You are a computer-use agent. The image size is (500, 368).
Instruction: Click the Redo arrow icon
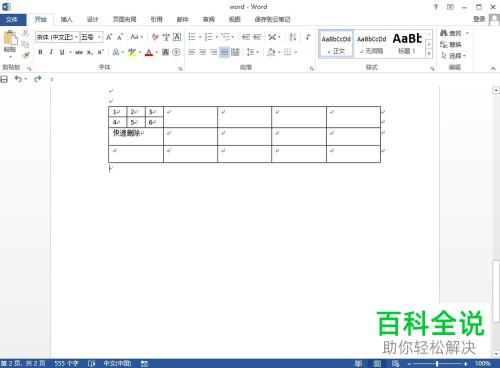[x=38, y=79]
